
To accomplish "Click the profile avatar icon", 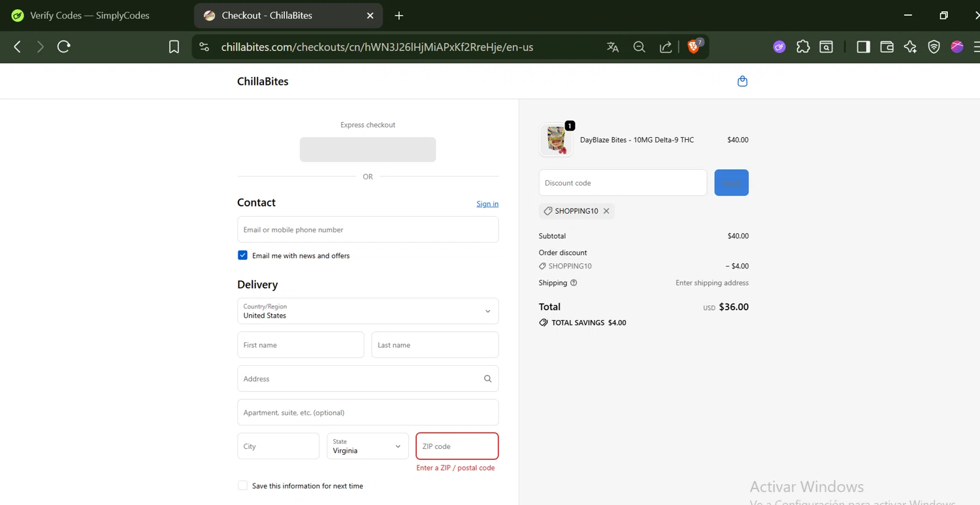I will 957,47.
